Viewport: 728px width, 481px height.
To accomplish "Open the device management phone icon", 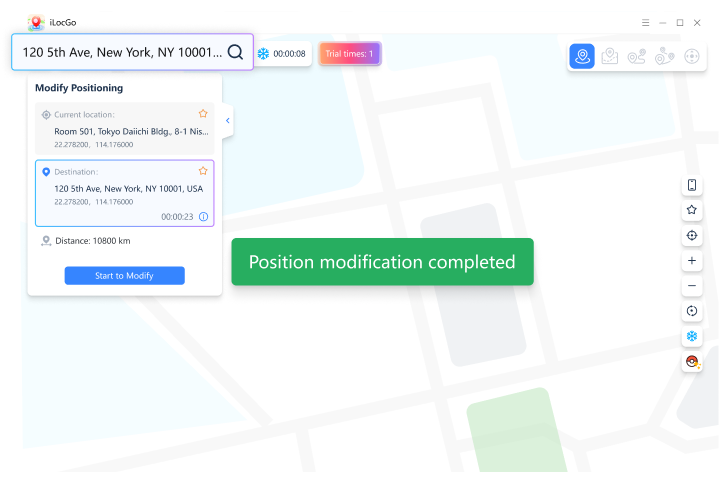I will click(x=692, y=185).
